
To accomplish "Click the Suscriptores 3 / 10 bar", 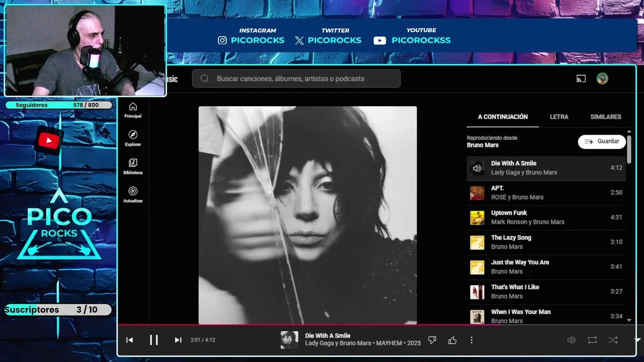I will 58,310.
